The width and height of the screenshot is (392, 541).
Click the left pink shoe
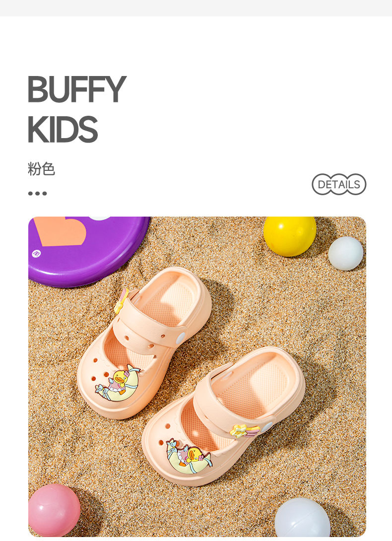pos(144,342)
